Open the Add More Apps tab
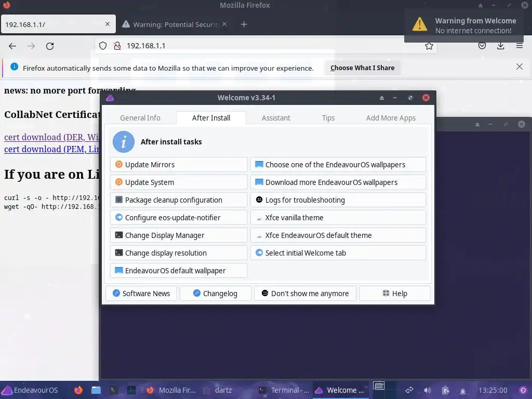The height and width of the screenshot is (399, 532). tap(391, 118)
